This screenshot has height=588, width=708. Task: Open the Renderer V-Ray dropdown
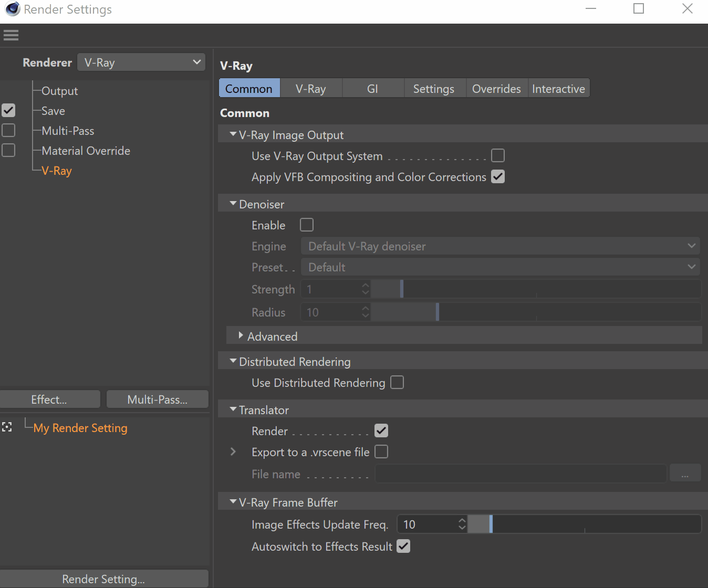(x=141, y=62)
